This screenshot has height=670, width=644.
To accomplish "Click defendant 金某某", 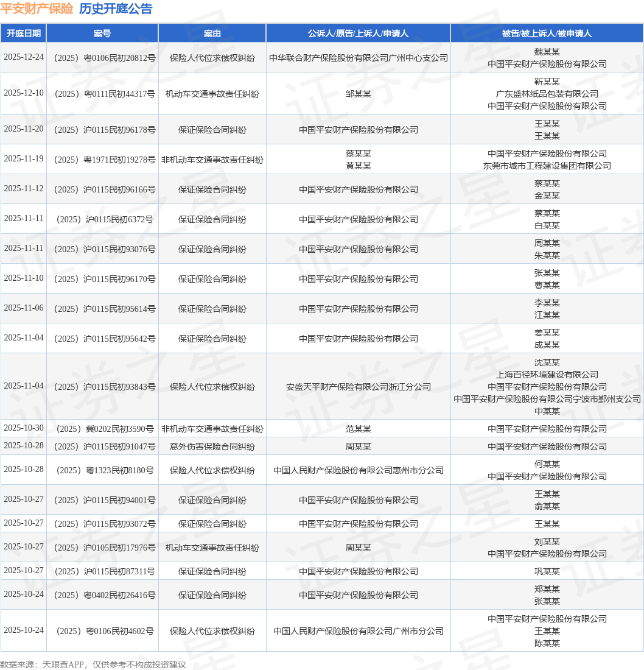I will (547, 196).
